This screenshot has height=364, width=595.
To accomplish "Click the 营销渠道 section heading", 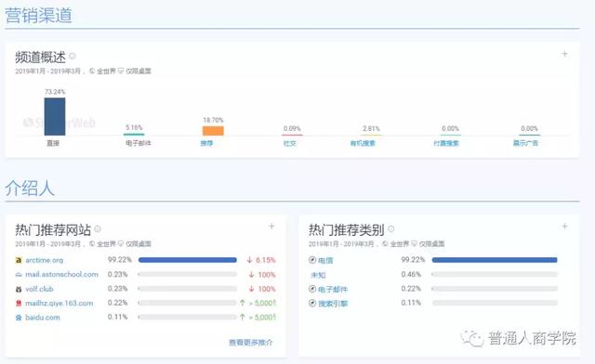I will pyautogui.click(x=38, y=16).
